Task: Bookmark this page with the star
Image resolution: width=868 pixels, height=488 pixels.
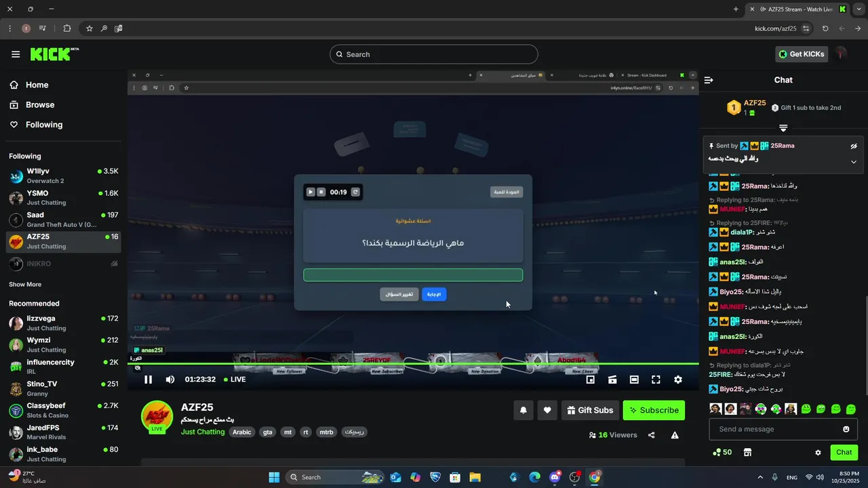Action: 89,28
